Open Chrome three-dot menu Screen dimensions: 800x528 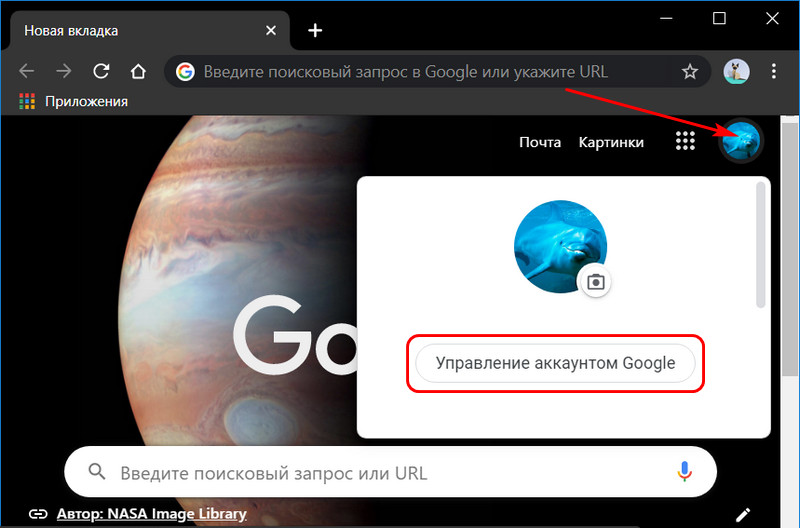click(x=774, y=71)
